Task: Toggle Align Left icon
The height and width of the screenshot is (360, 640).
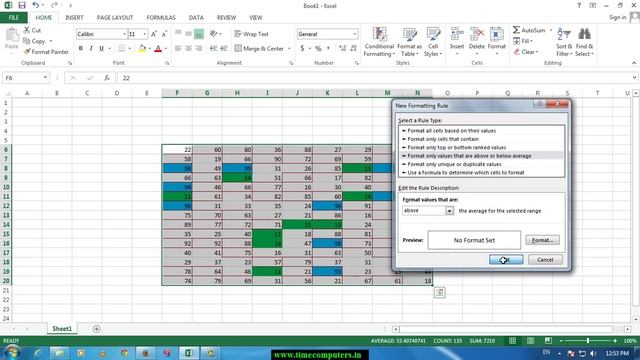Action: coord(178,49)
